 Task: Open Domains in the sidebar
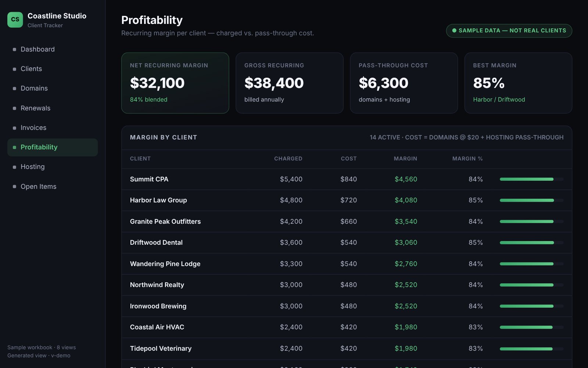click(x=53, y=88)
